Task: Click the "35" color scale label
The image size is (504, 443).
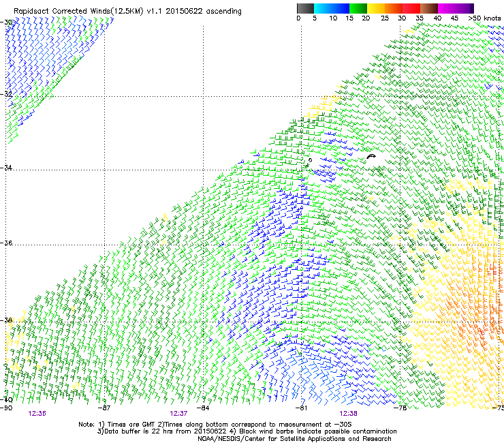Action: 420,18
